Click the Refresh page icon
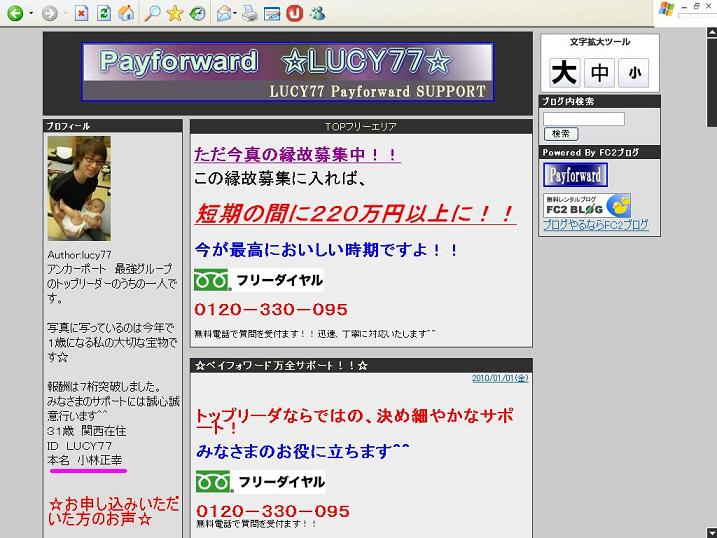The width and height of the screenshot is (717, 538). (104, 13)
